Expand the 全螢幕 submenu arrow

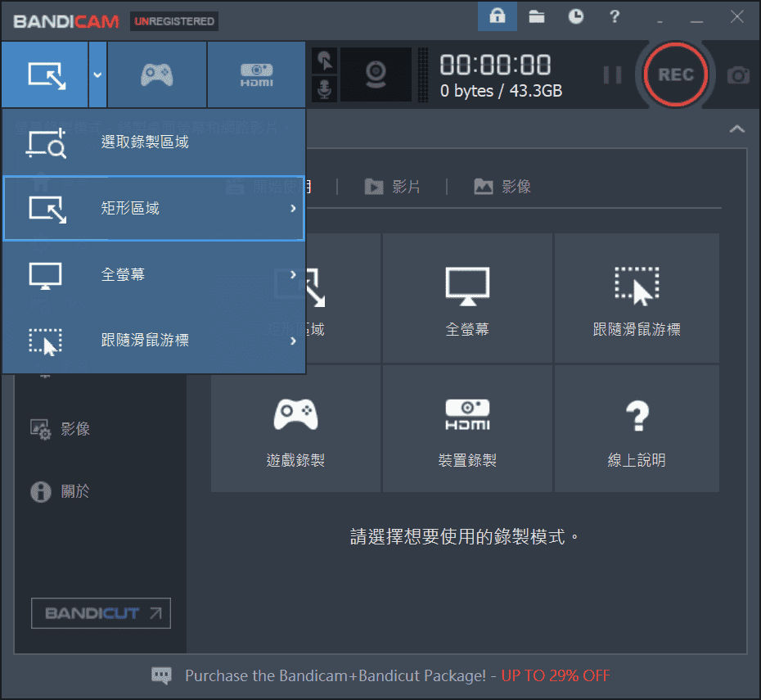point(293,274)
